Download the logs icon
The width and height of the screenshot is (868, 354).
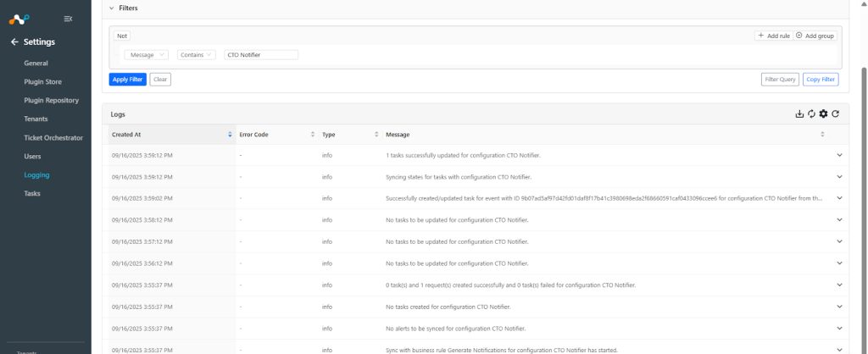tap(799, 114)
